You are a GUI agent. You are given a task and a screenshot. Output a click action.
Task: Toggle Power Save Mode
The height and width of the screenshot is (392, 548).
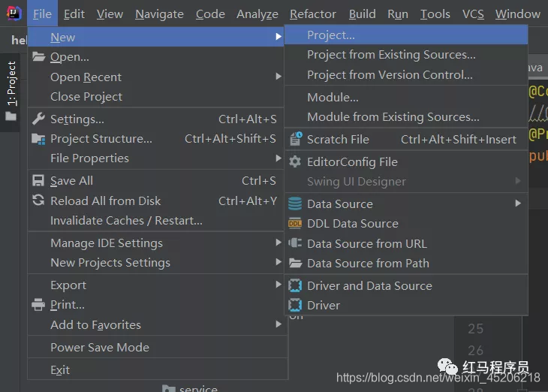click(100, 348)
